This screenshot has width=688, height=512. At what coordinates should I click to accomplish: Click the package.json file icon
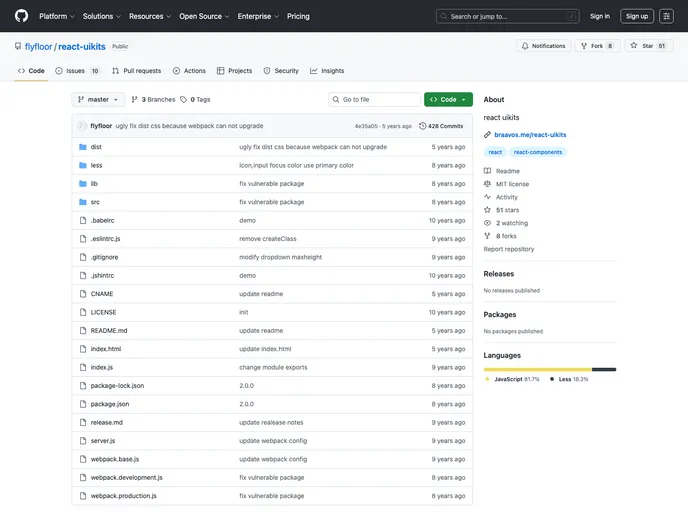pos(82,404)
